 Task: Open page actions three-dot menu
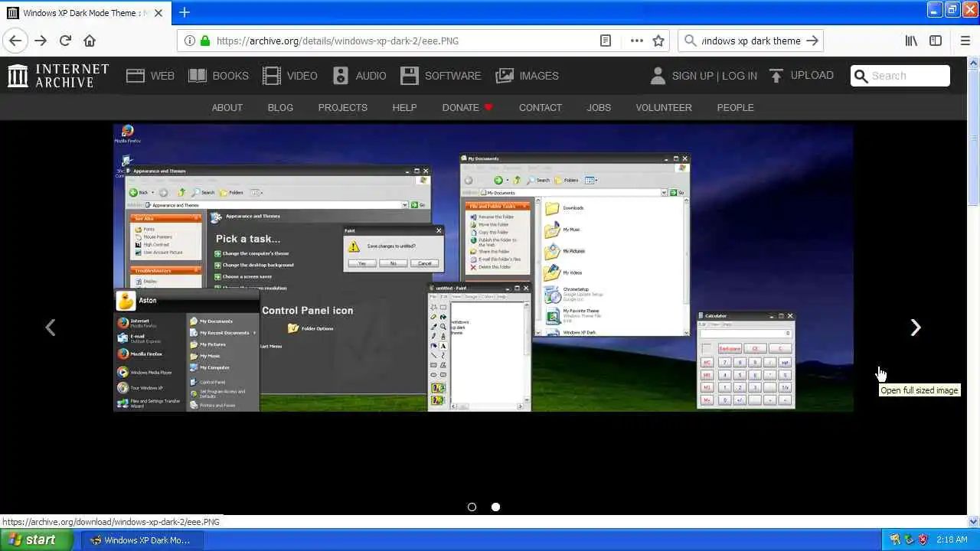pyautogui.click(x=636, y=41)
